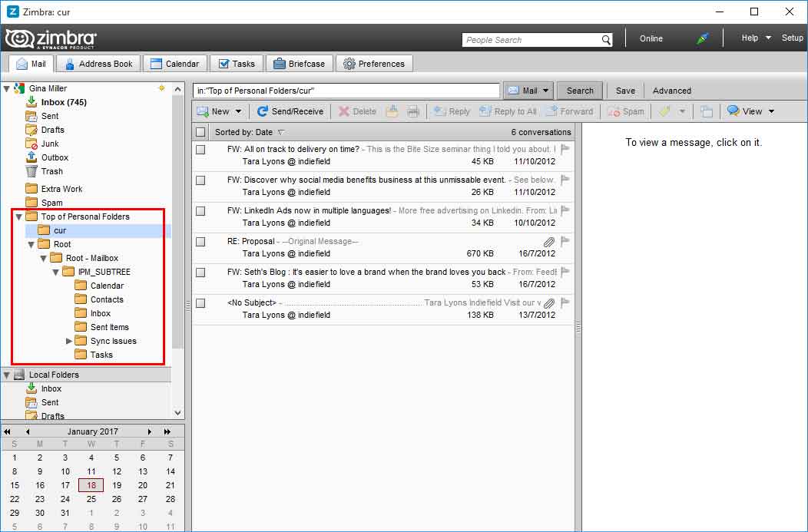Image resolution: width=808 pixels, height=532 pixels.
Task: Click the Delete toolbar button
Action: tap(357, 111)
